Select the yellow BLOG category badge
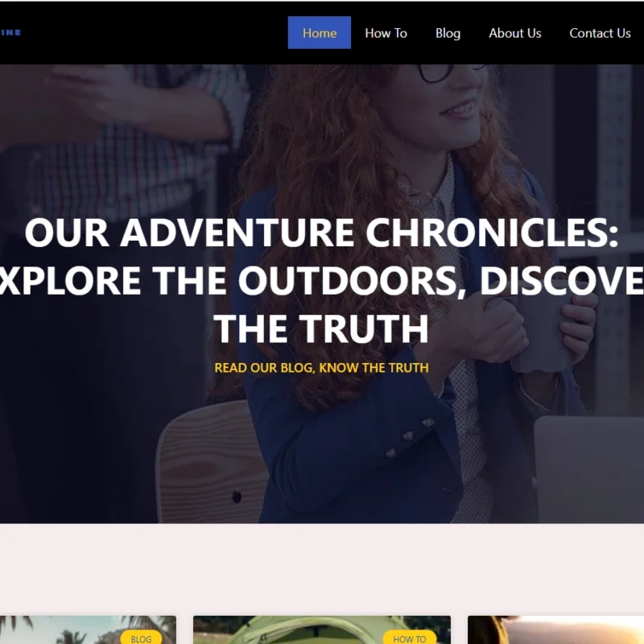This screenshot has width=644, height=644. click(141, 637)
